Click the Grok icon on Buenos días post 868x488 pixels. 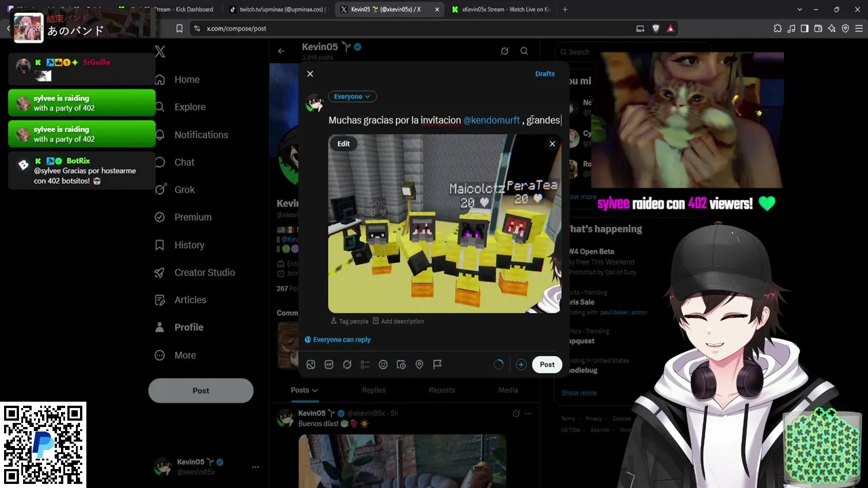516,413
